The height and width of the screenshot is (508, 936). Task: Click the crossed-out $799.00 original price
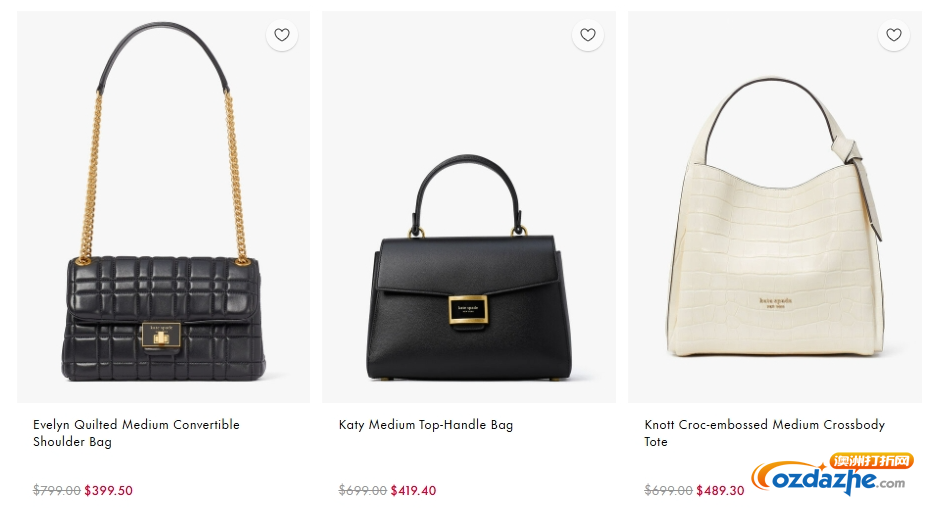[57, 490]
